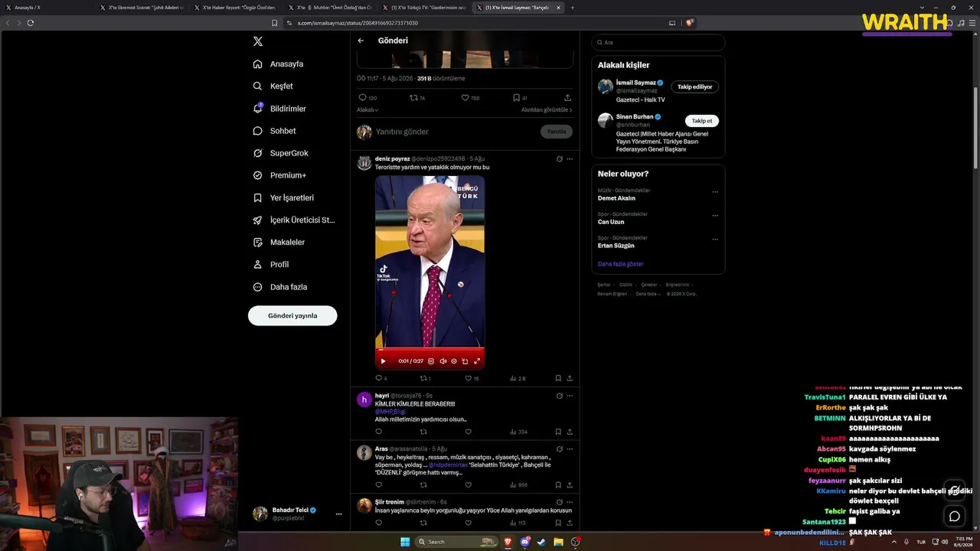Switch to the Haber Report browser tab
The image size is (980, 551).
238,8
